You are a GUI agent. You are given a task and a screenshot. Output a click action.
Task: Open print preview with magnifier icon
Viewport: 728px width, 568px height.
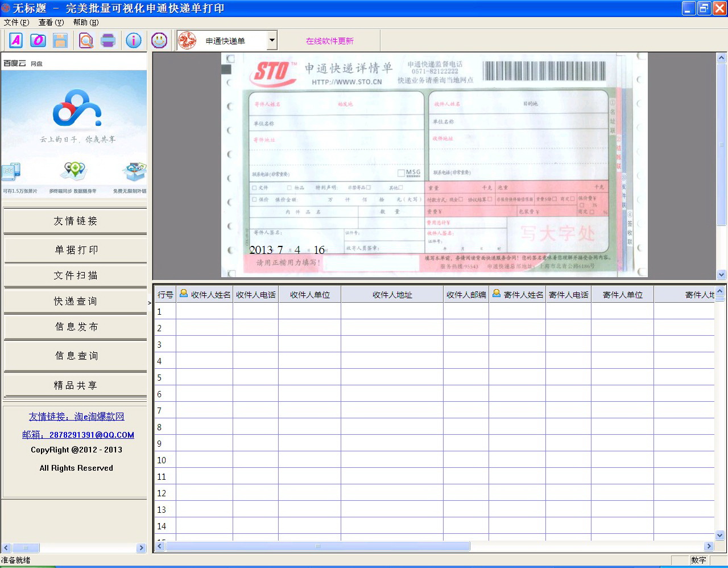[x=86, y=40]
